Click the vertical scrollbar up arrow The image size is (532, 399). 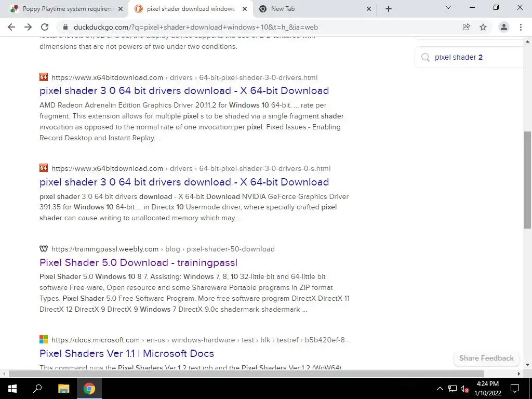point(528,42)
